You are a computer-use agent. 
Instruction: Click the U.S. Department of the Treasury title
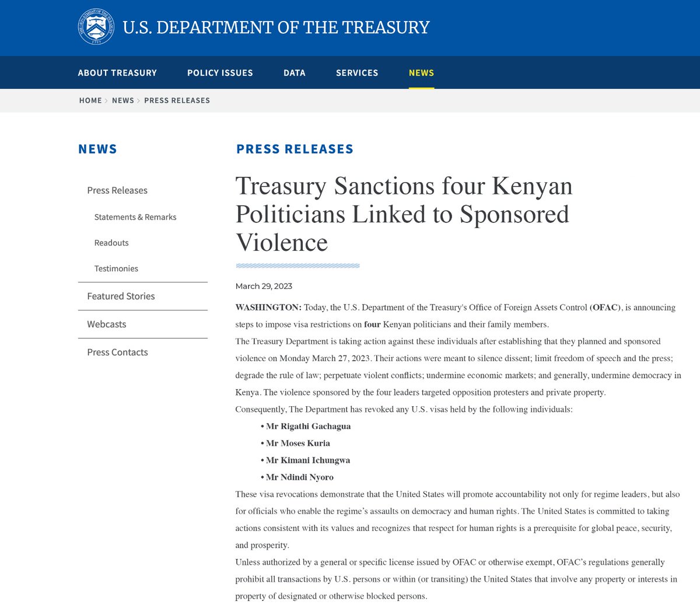click(276, 27)
